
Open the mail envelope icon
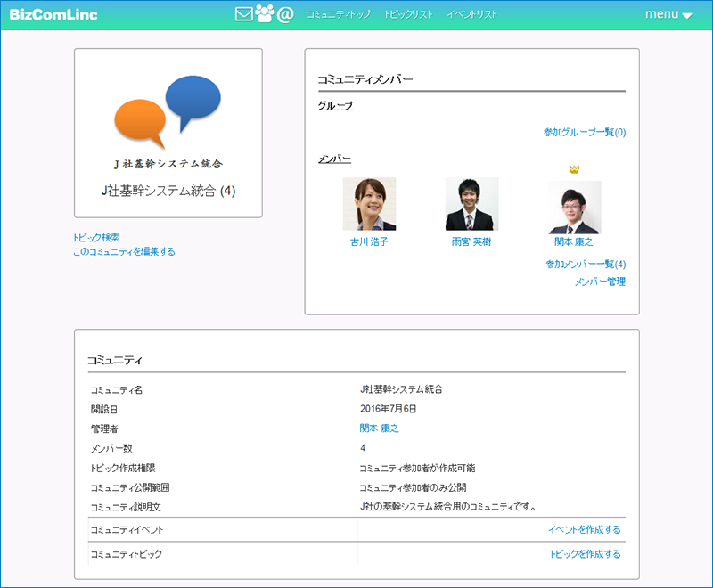243,14
